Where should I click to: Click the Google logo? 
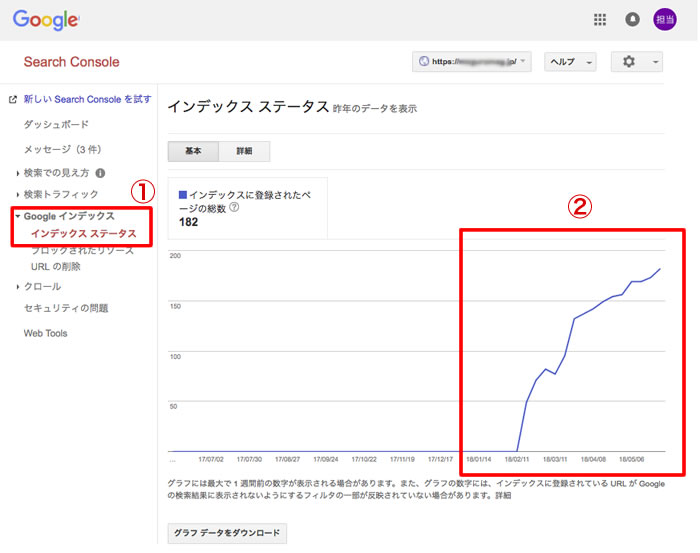(46, 19)
